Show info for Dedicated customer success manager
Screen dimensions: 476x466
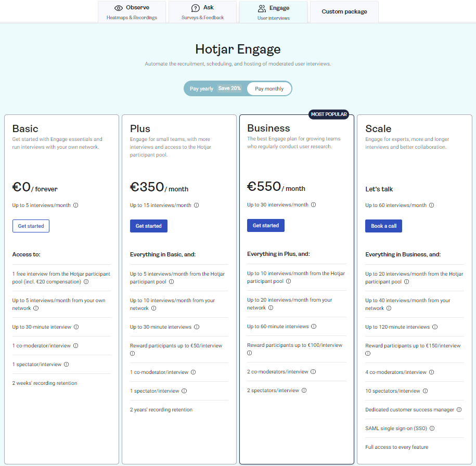point(459,409)
